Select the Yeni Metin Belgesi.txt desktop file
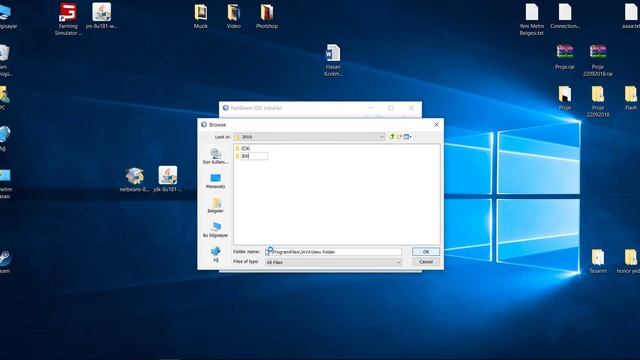The height and width of the screenshot is (360, 640). coord(531,20)
